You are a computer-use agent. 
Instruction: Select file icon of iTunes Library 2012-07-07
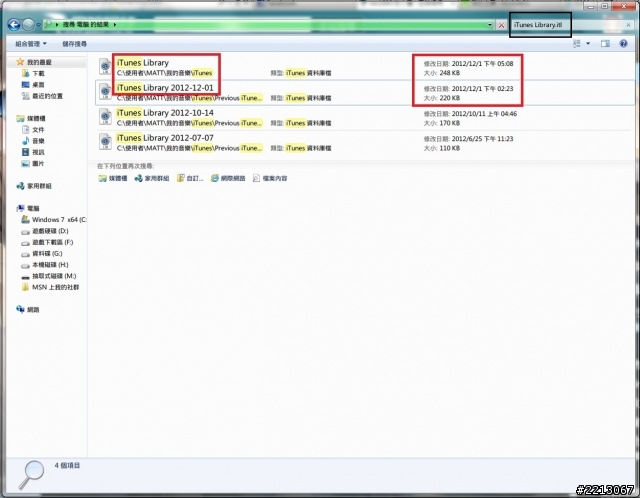105,142
